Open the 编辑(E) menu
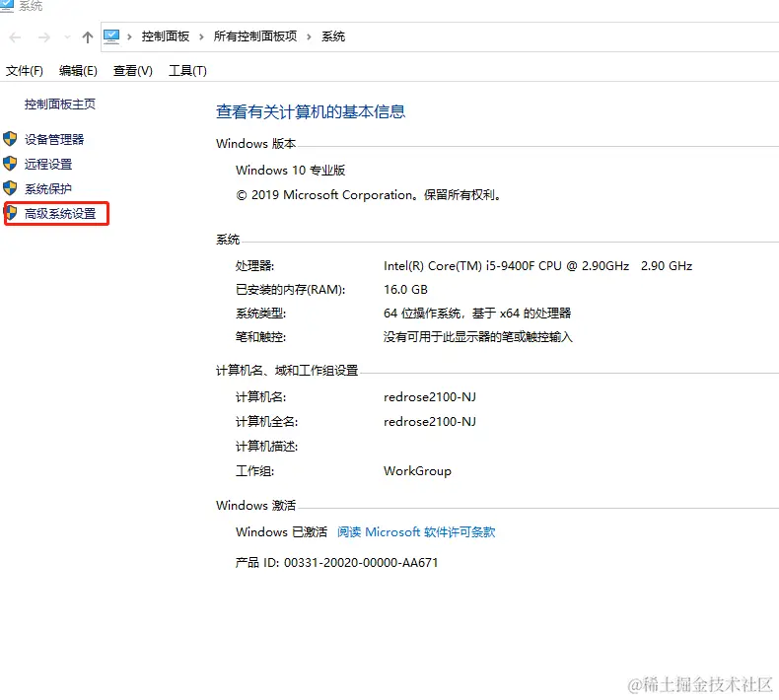This screenshot has width=779, height=700. point(78,71)
